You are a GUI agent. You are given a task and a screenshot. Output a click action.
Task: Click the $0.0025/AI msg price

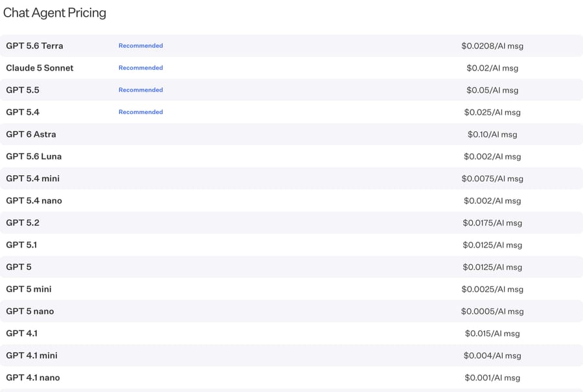492,290
